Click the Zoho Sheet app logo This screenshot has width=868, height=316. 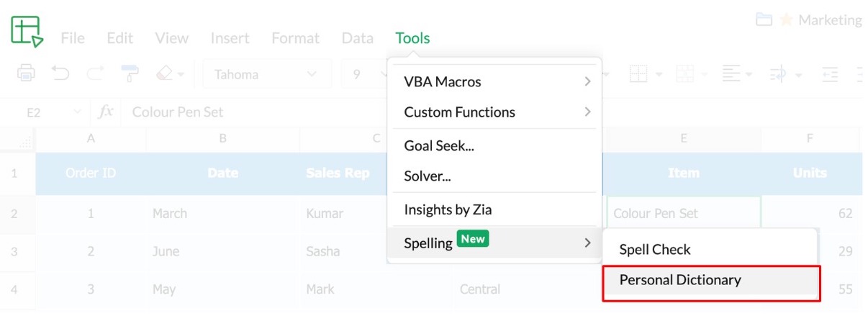(x=27, y=32)
